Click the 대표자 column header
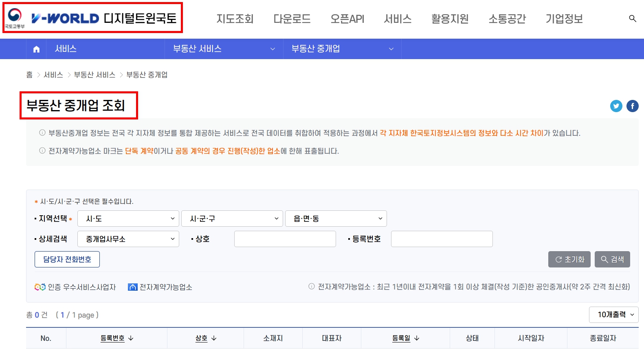The width and height of the screenshot is (644, 349). coord(332,338)
